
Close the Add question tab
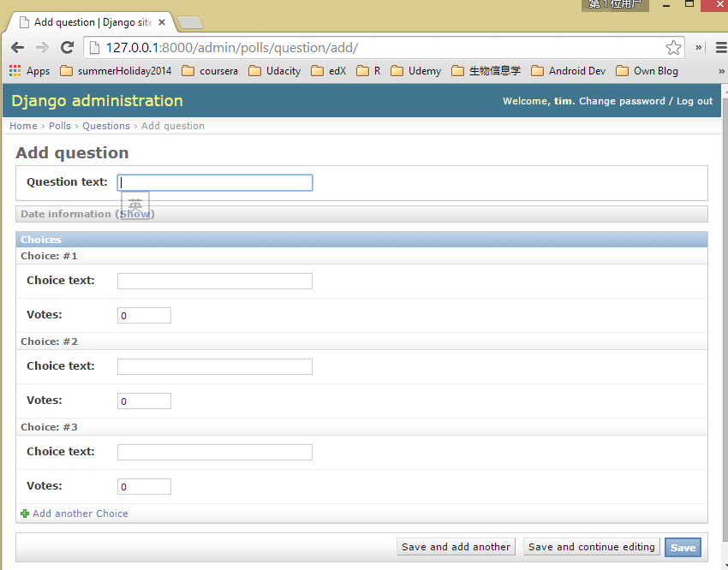click(x=162, y=22)
